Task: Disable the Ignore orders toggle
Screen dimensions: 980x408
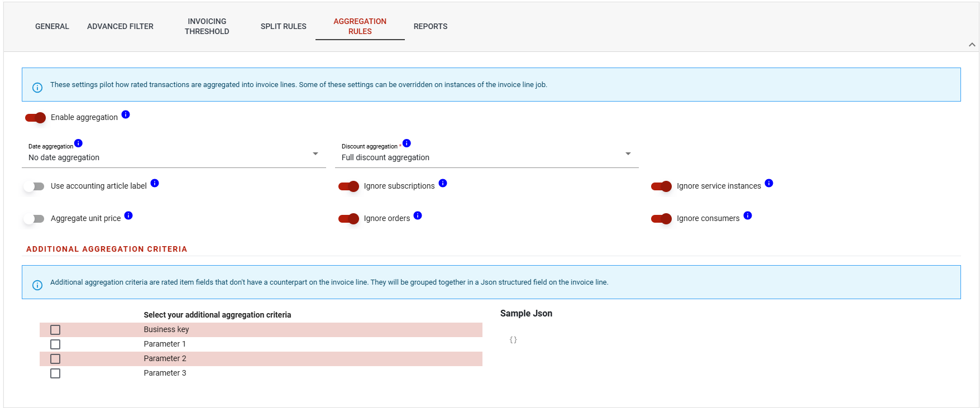Action: (x=348, y=219)
